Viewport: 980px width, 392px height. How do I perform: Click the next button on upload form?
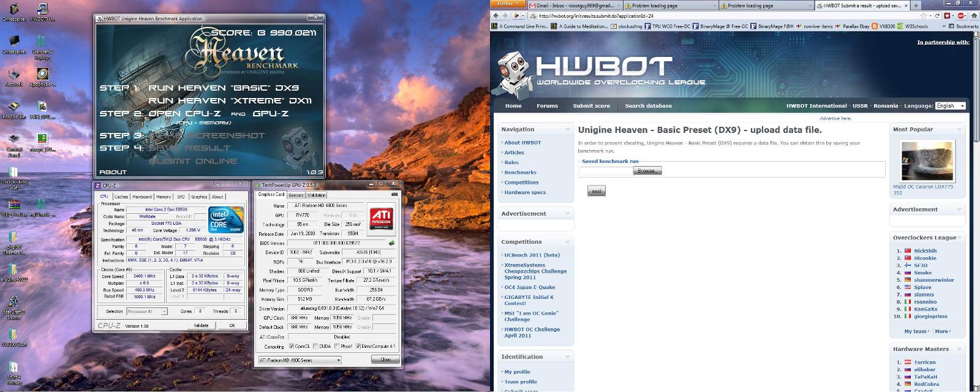pyautogui.click(x=597, y=191)
